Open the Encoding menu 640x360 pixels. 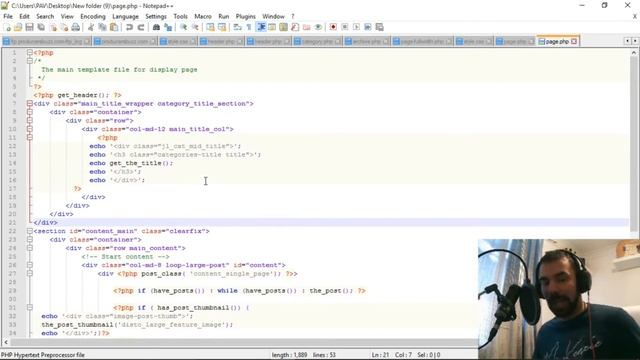click(93, 16)
